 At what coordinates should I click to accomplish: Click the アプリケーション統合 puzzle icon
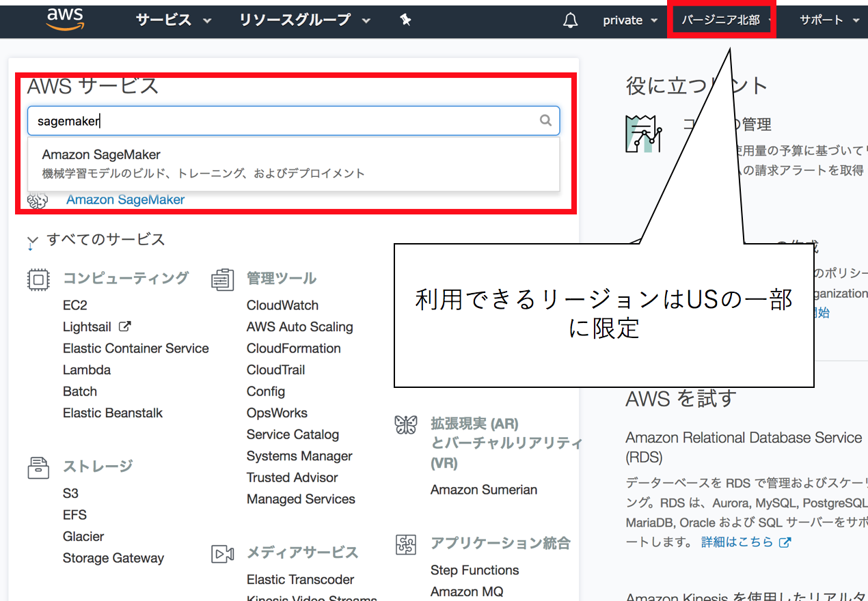click(x=406, y=544)
